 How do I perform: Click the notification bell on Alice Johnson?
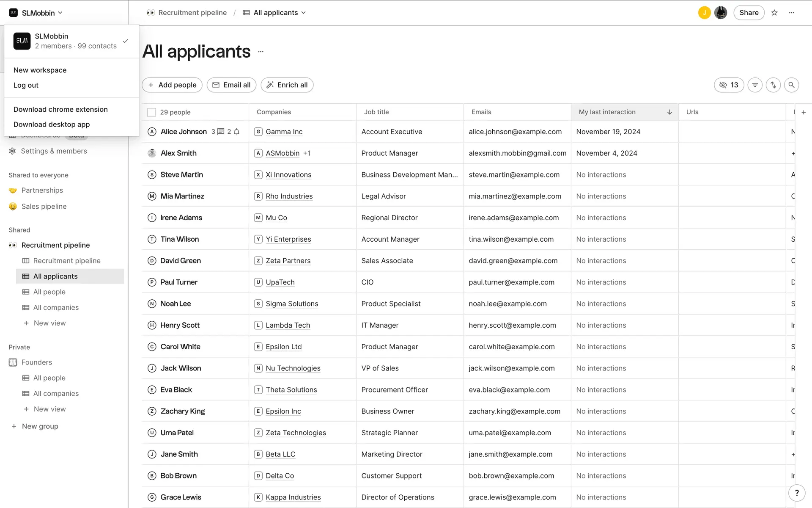click(x=237, y=132)
